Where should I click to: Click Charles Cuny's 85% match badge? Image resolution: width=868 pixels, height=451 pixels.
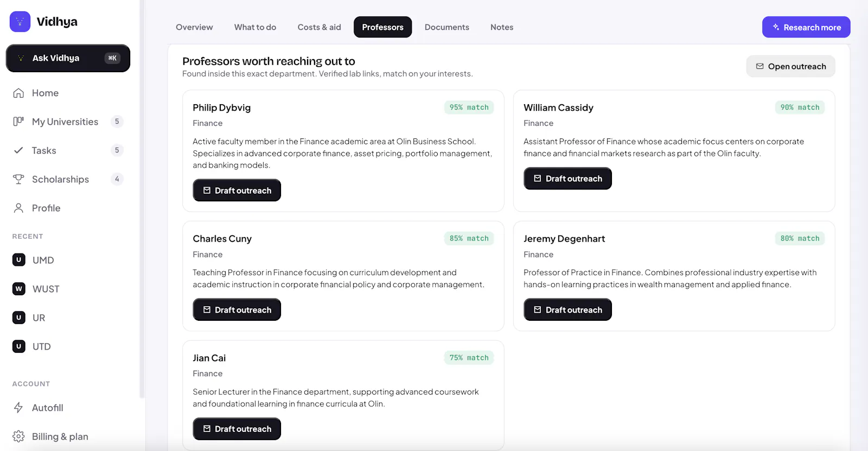pos(469,238)
